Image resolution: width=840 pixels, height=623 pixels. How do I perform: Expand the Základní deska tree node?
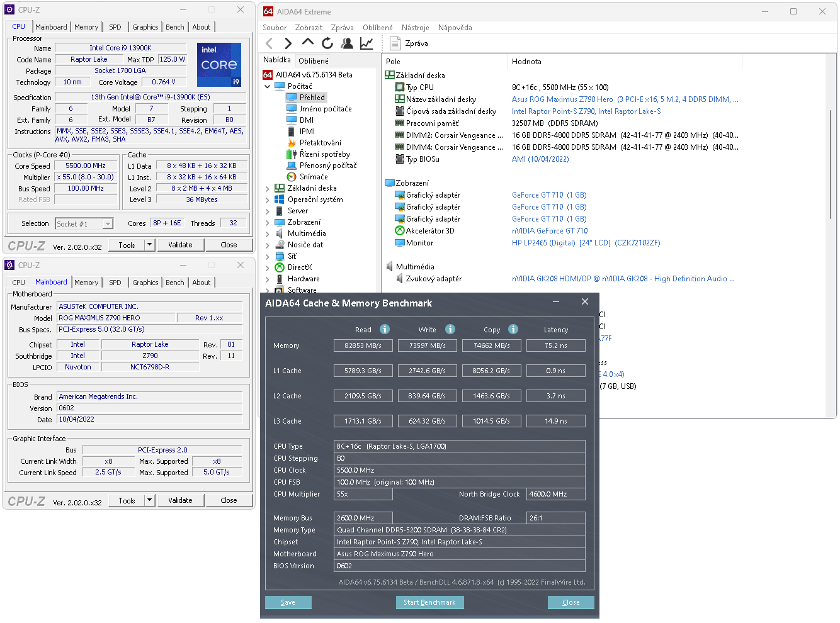[x=267, y=188]
